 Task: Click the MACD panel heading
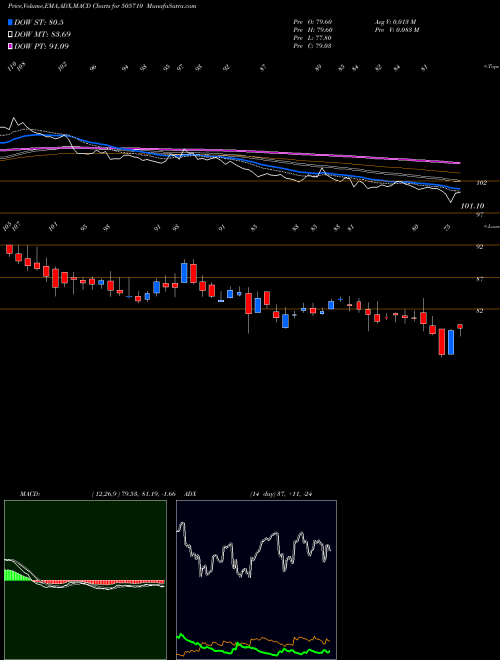click(30, 494)
